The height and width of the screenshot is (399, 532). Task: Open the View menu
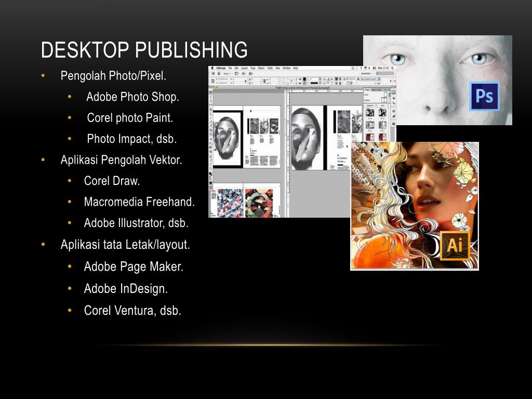(x=277, y=68)
